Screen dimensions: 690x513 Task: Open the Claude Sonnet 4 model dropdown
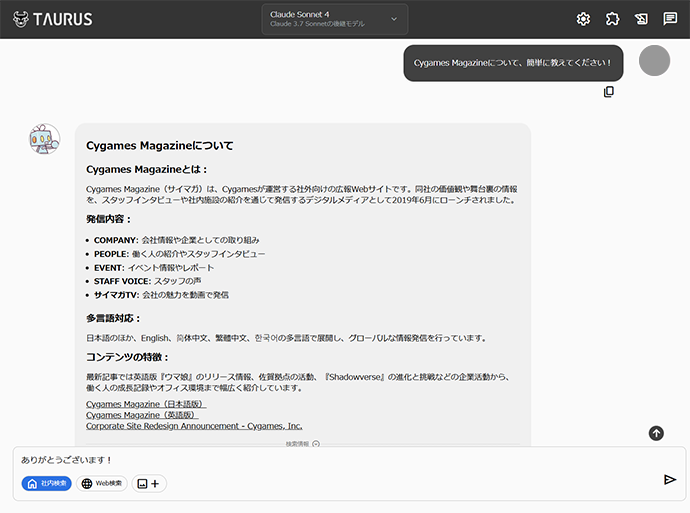coord(334,19)
